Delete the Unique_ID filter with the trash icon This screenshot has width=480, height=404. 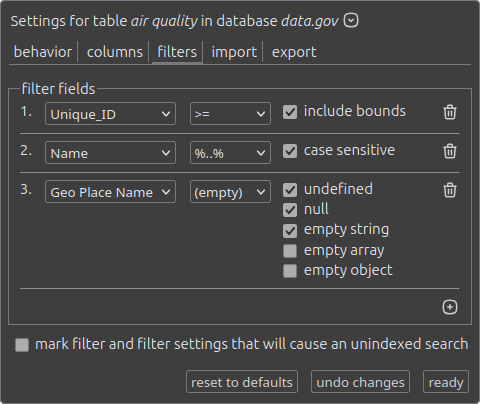(450, 112)
